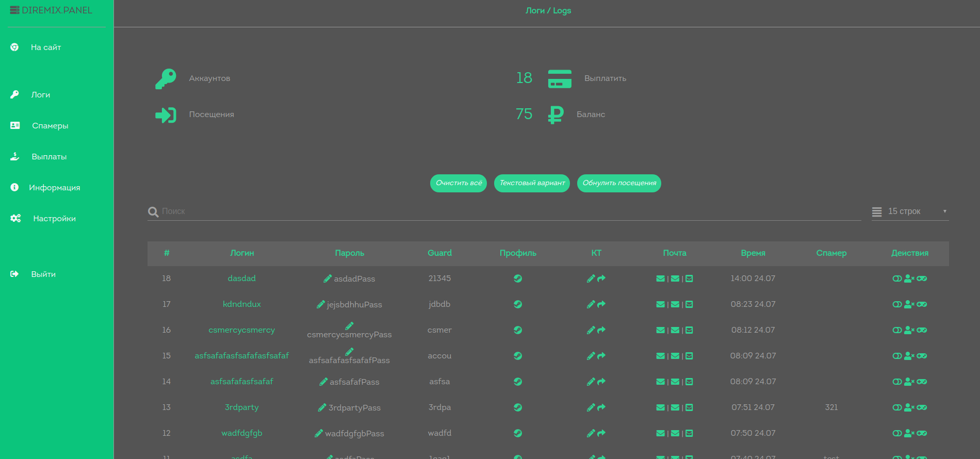This screenshot has width=980, height=459.
Task: Toggle the switch icon in 3rdparty row
Action: (x=897, y=407)
